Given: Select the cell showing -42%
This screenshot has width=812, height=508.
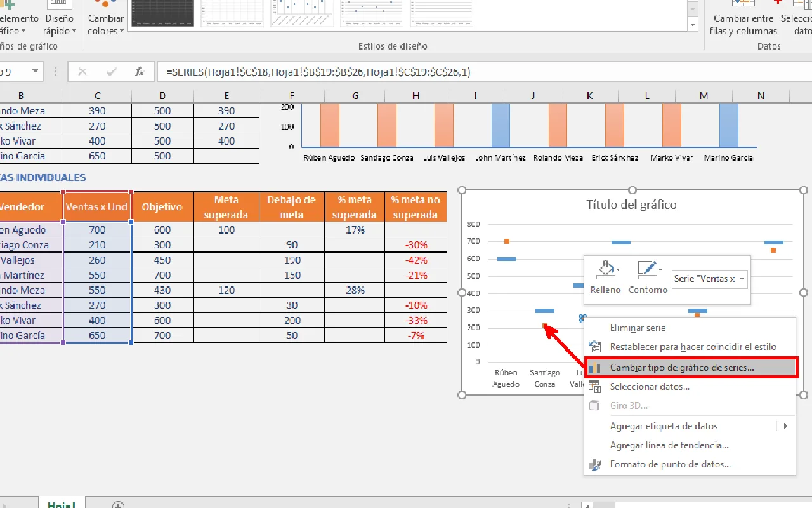Looking at the screenshot, I should [416, 260].
